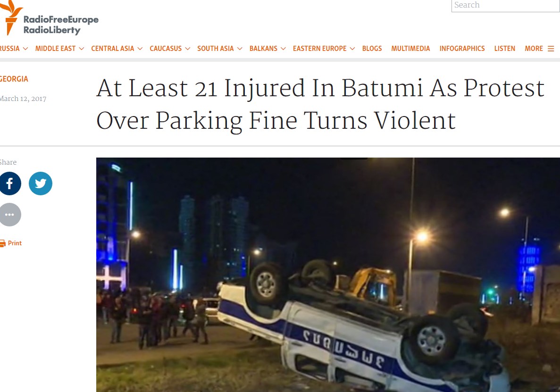Focus the Search input field

506,5
